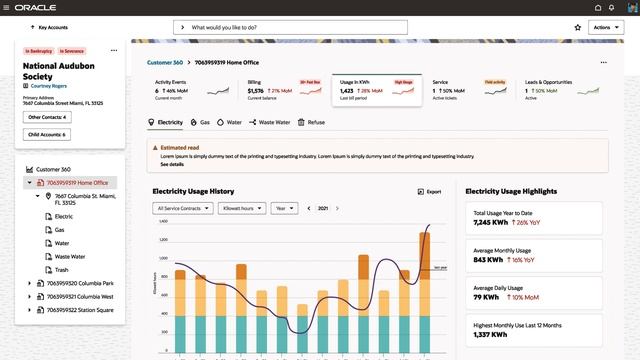Image resolution: width=640 pixels, height=360 pixels.
Task: Click Child Accounts: 6 button
Action: tap(47, 134)
